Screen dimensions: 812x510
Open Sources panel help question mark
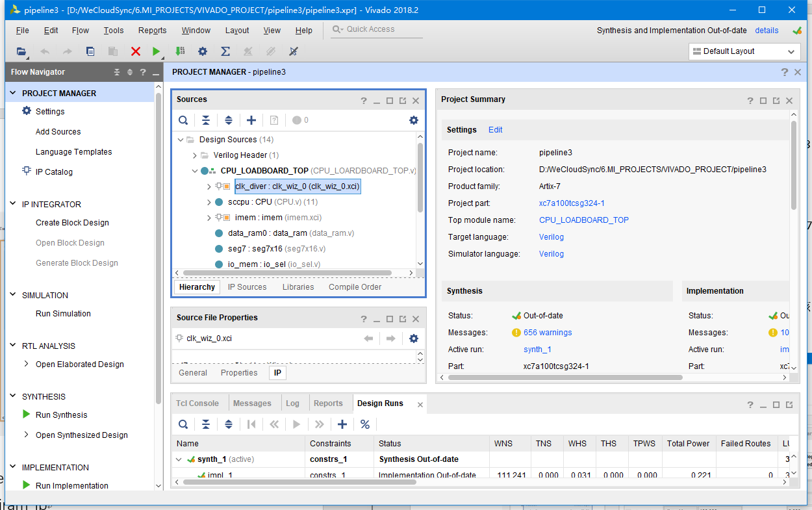click(x=364, y=101)
